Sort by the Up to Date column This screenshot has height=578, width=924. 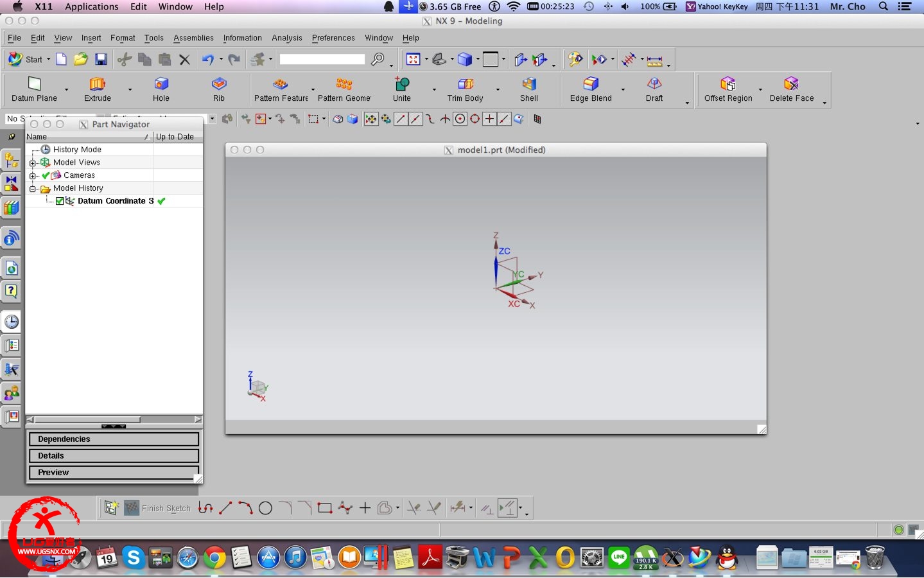(178, 137)
